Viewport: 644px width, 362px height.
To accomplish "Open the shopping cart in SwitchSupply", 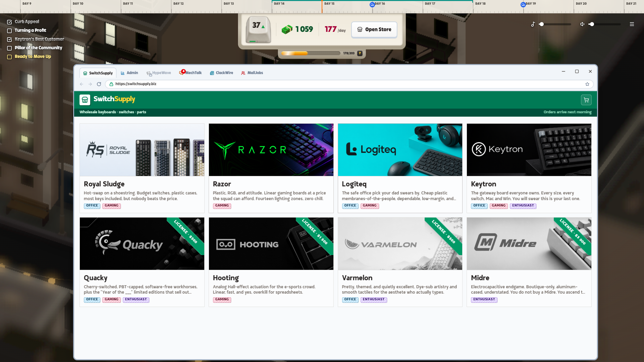I will click(586, 100).
